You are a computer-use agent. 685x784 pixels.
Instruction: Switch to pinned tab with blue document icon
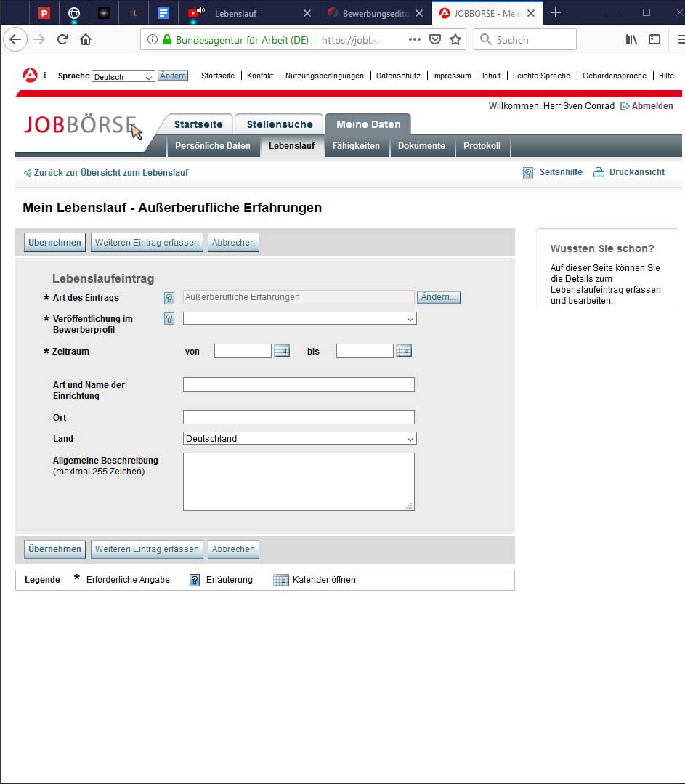click(163, 13)
